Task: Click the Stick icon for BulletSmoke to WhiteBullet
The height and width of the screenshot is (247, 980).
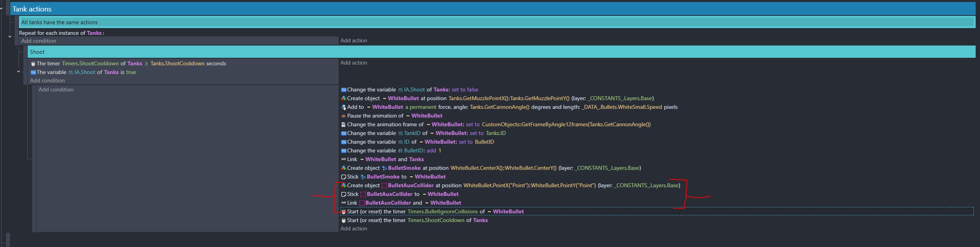Action: (344, 177)
